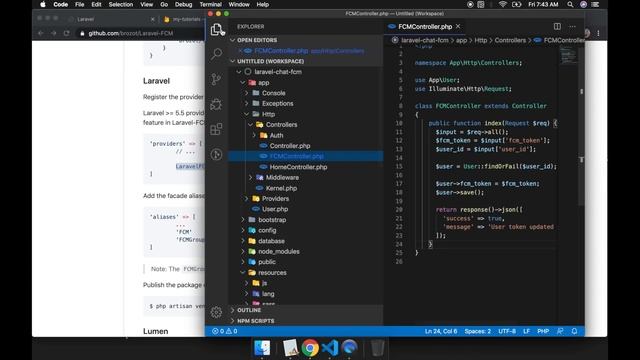Open the editor More Actions ellipsis
Screen dimensions: 640x360
(x=572, y=27)
